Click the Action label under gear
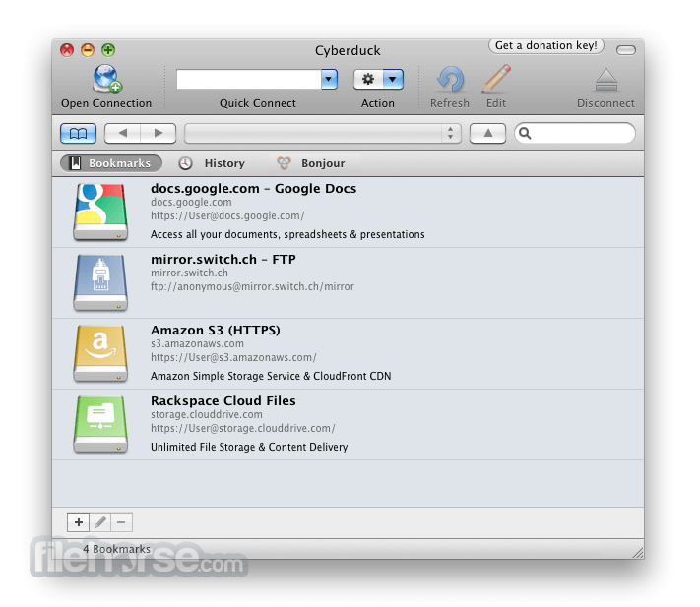 pyautogui.click(x=378, y=103)
